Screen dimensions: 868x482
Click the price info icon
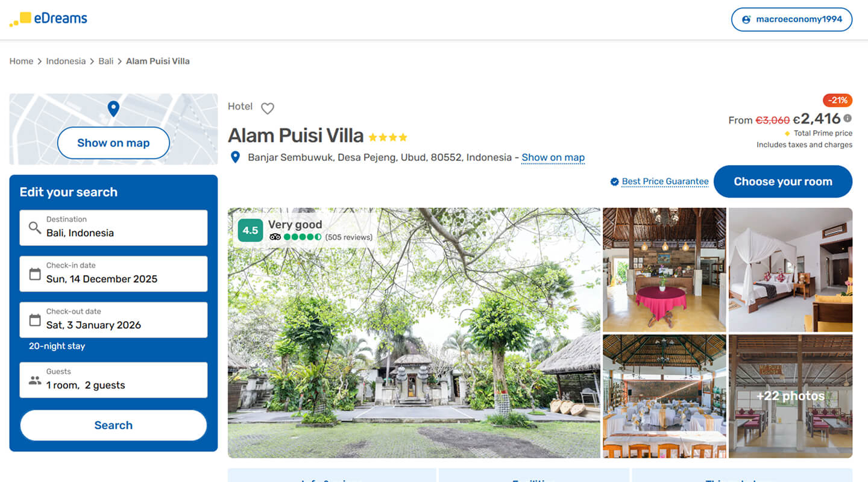click(848, 119)
